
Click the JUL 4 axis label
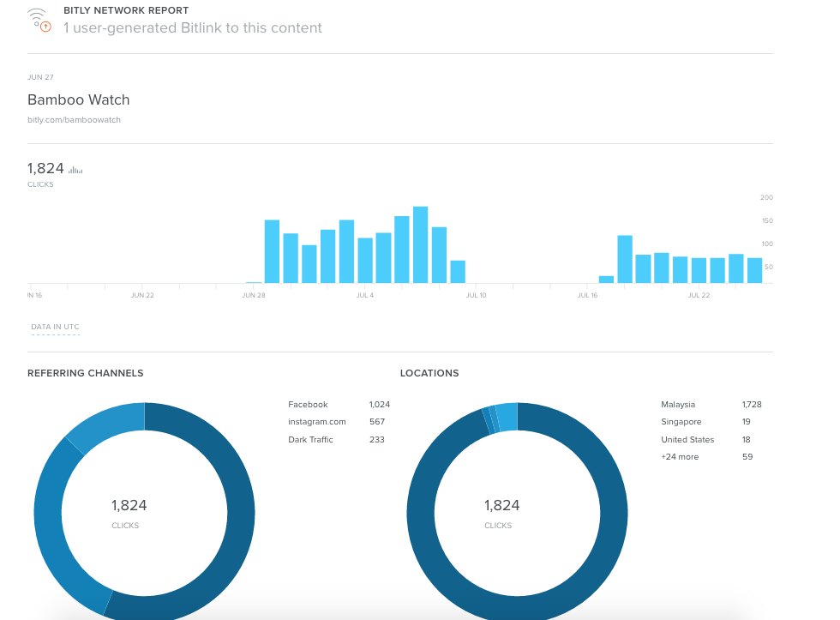[365, 295]
